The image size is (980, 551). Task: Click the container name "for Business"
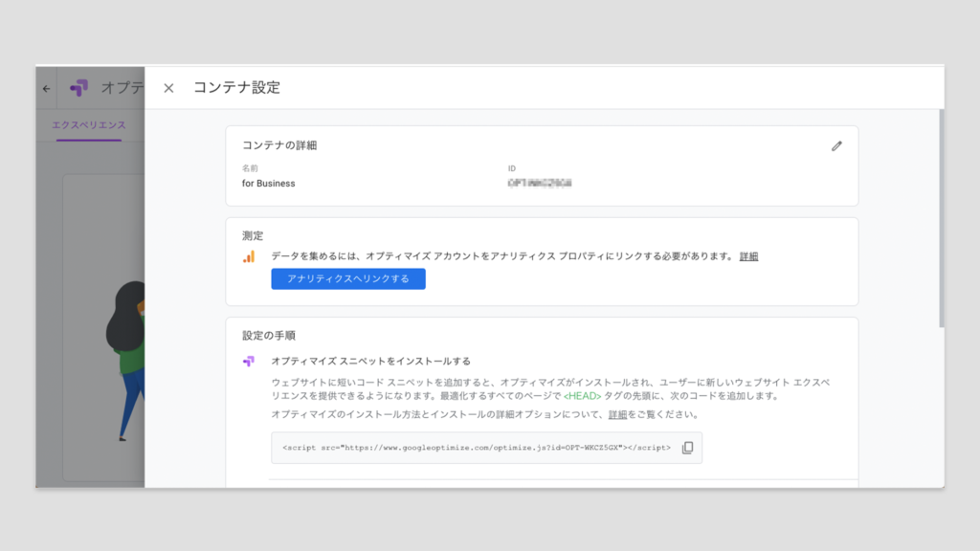click(269, 184)
